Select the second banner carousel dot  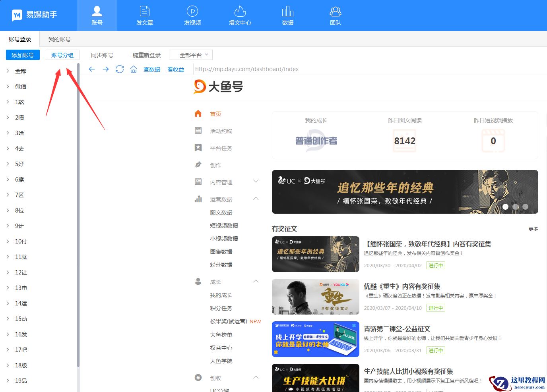pos(516,207)
